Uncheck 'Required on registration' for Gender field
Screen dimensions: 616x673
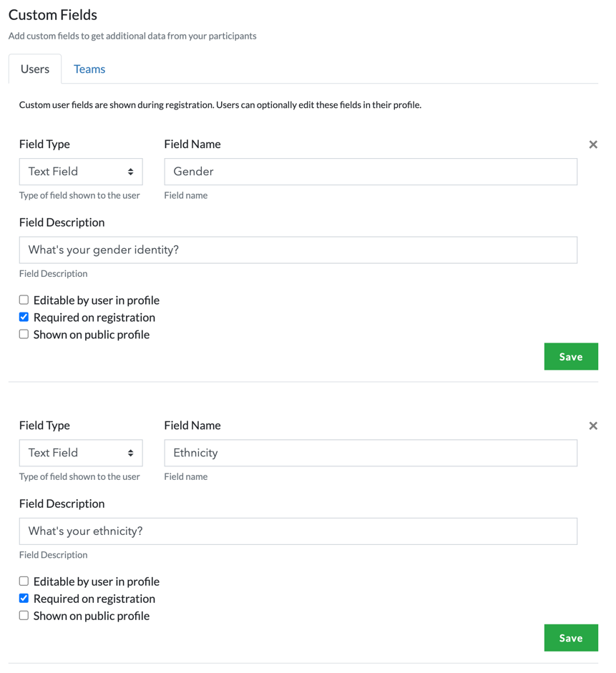tap(24, 317)
